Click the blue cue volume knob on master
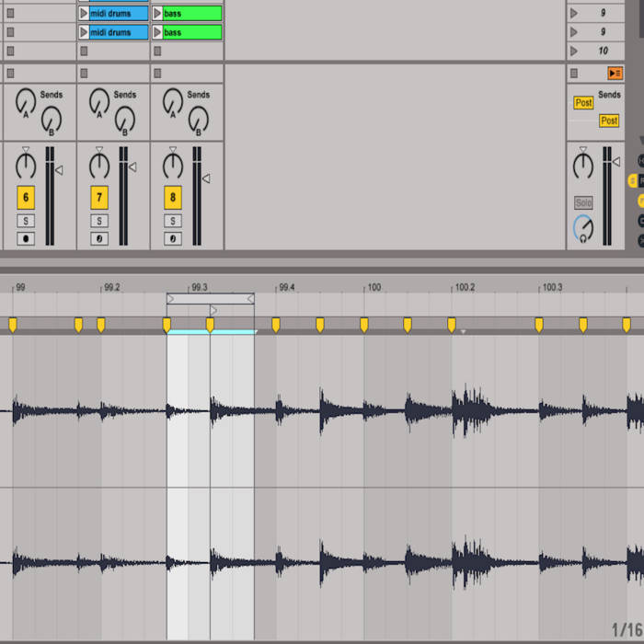The width and height of the screenshot is (644, 644). point(583,228)
